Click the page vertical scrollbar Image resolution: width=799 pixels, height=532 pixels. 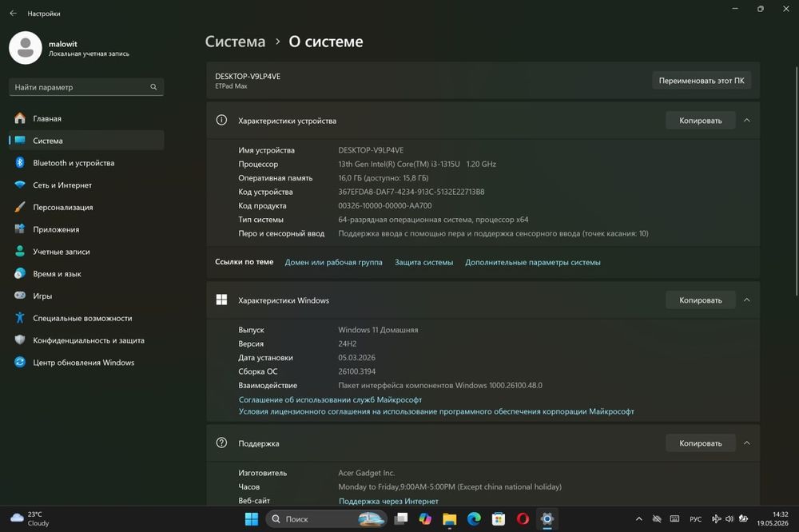pos(796,181)
